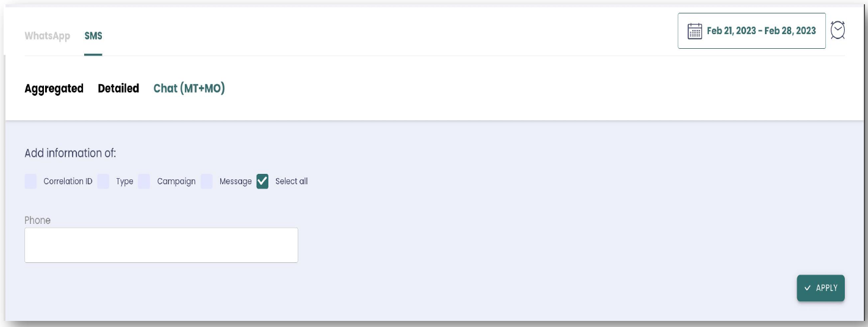Uncheck the Select all checkbox
The width and height of the screenshot is (868, 327).
[262, 181]
